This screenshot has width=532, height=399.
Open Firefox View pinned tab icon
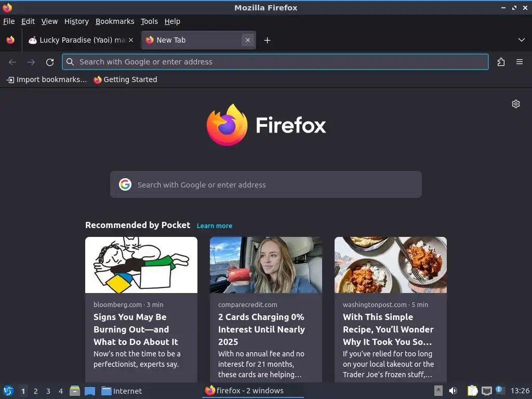click(10, 40)
